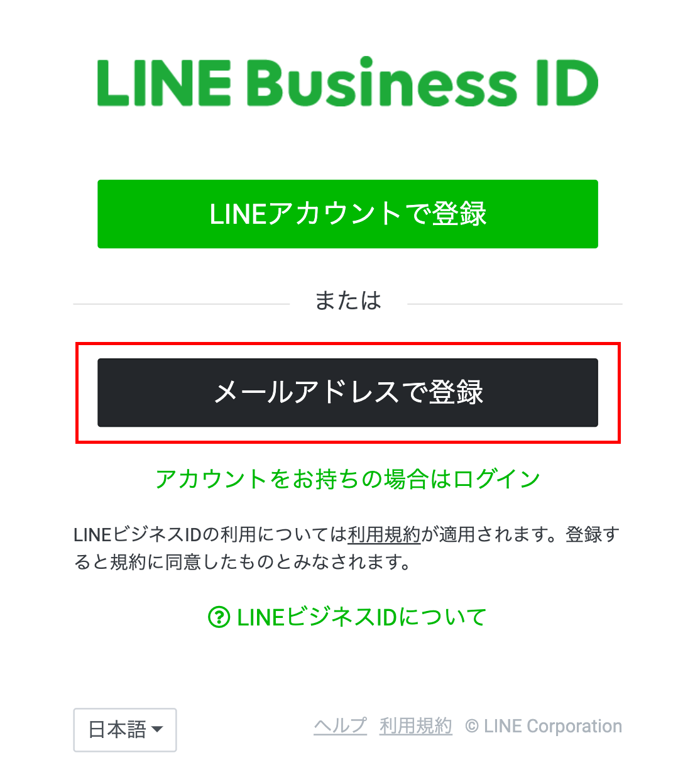
Task: Expand the 日本語 language dropdown
Action: click(x=125, y=730)
